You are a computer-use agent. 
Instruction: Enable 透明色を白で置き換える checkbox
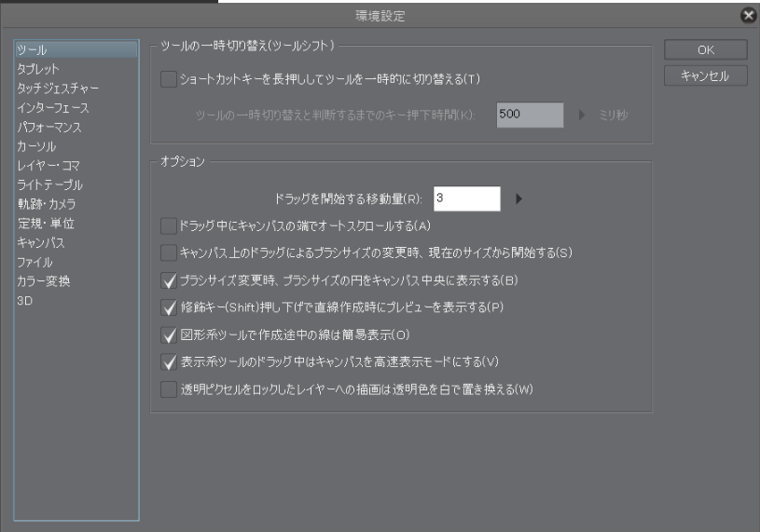point(169,389)
